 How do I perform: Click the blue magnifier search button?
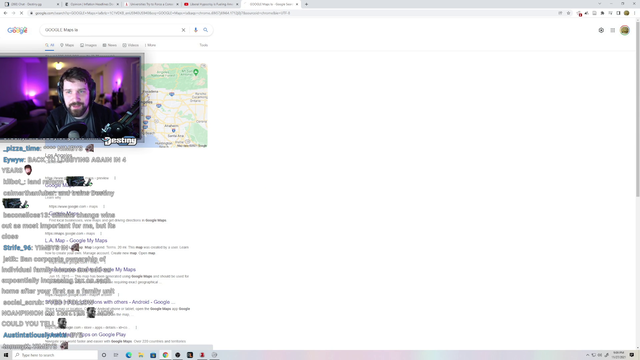[206, 30]
